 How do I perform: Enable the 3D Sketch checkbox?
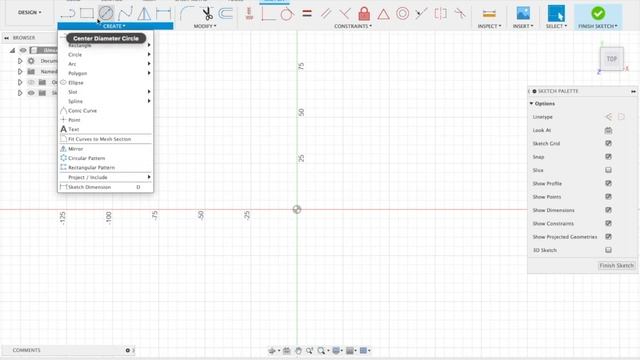608,250
